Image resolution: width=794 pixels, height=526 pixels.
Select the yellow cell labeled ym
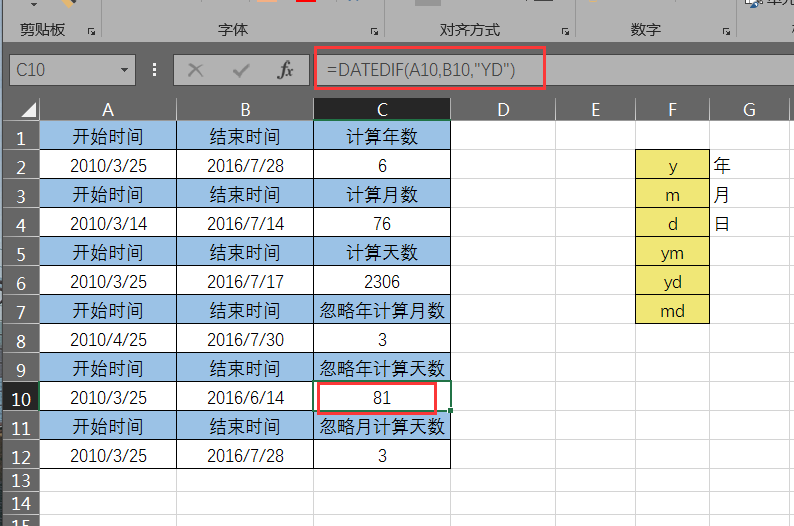(672, 252)
